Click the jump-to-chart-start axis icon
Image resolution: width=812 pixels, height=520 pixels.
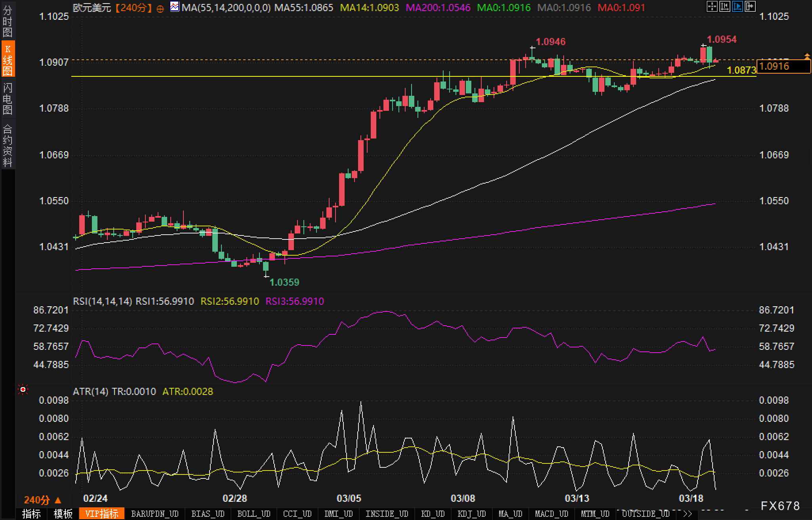(x=724, y=6)
